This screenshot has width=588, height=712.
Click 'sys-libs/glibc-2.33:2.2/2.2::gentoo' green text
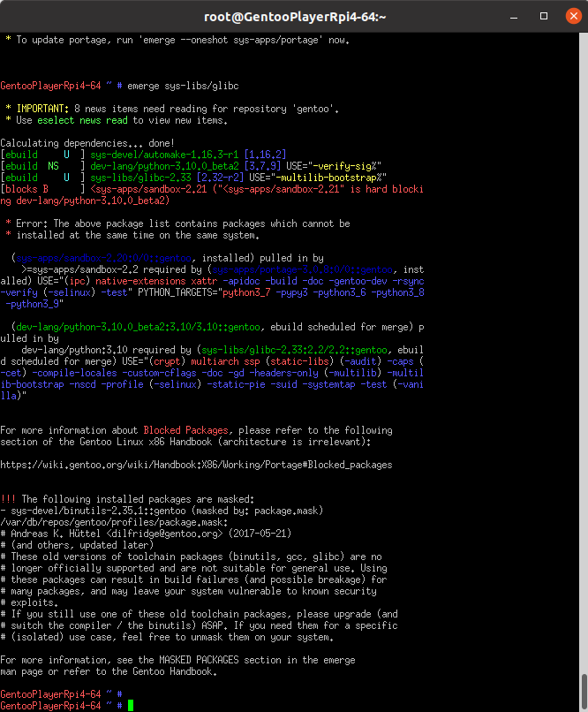coord(294,350)
